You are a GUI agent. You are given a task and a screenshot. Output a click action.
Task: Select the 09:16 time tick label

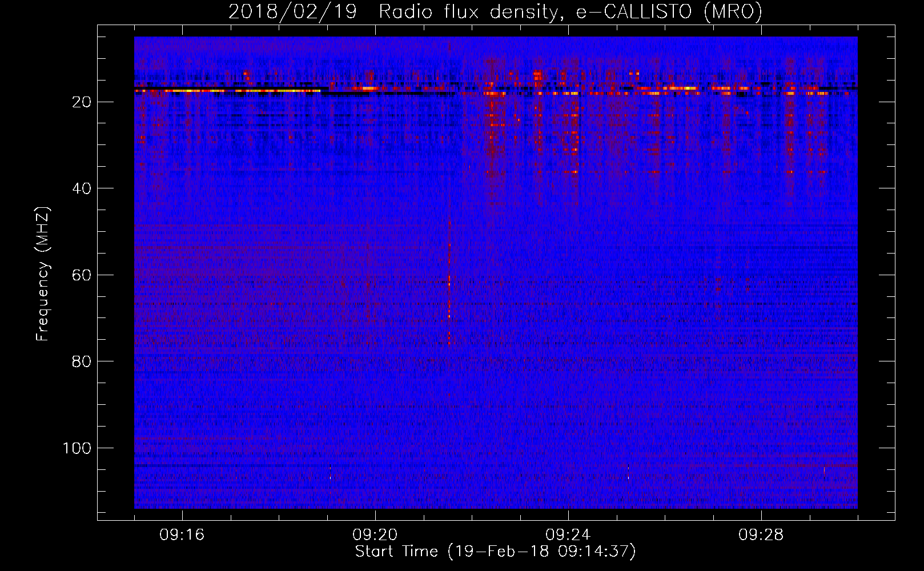[x=182, y=535]
